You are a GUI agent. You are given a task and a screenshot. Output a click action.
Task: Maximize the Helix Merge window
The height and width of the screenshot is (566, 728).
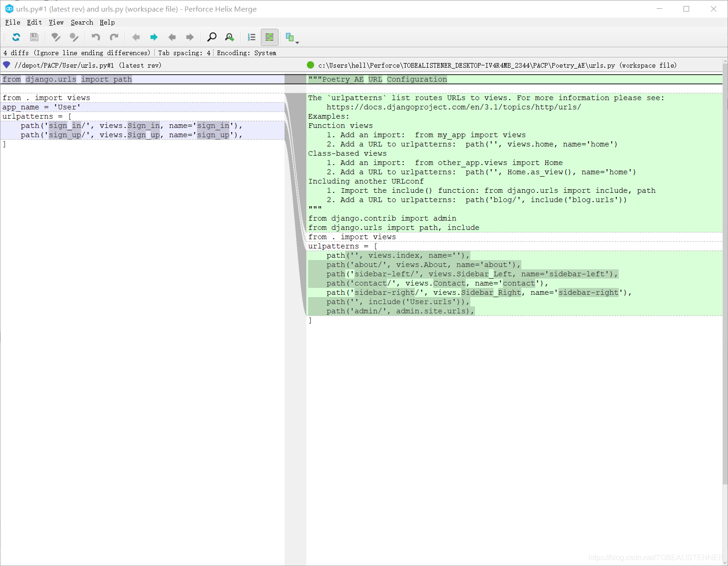[x=686, y=9]
